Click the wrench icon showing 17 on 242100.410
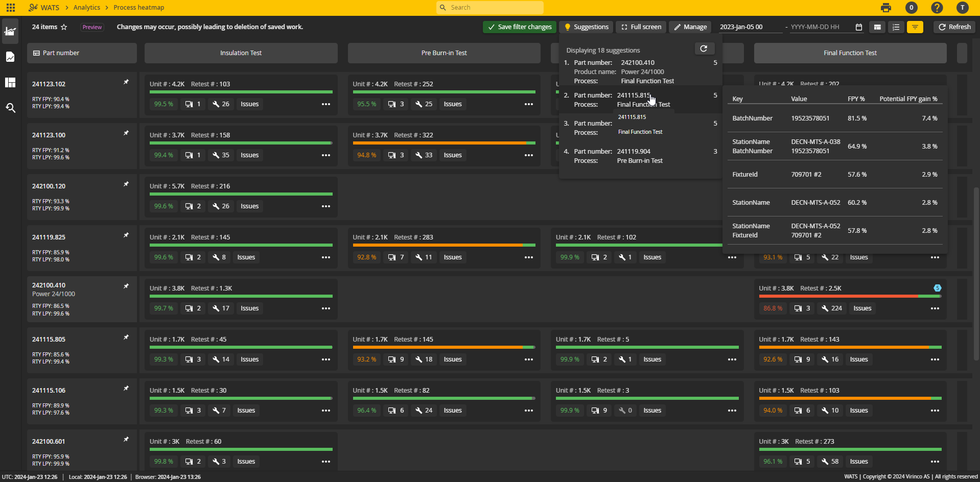 click(x=220, y=308)
